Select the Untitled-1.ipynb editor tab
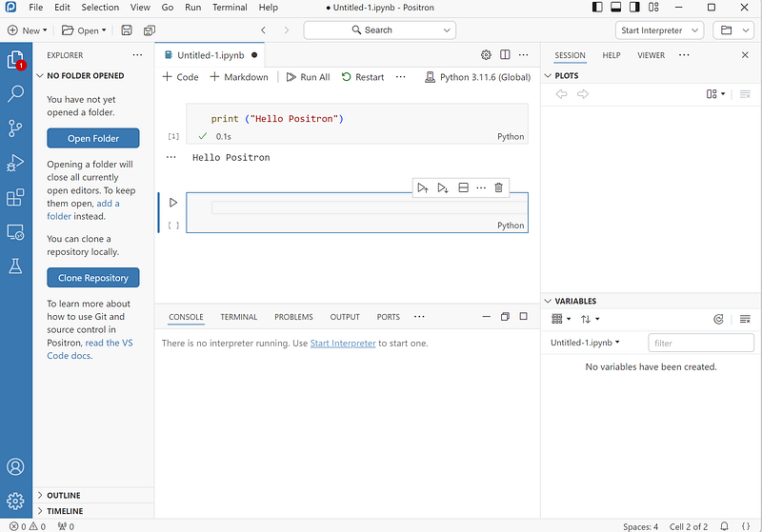Image resolution: width=762 pixels, height=532 pixels. coord(210,55)
